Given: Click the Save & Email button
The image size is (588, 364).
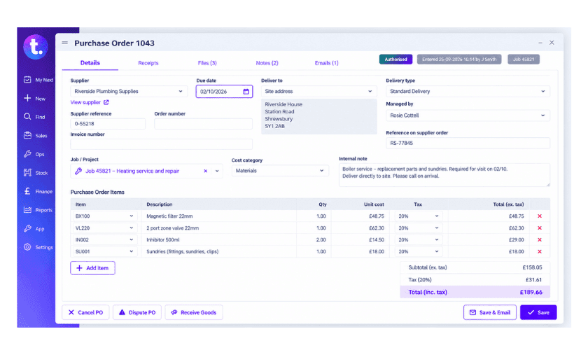Looking at the screenshot, I should coord(490,312).
